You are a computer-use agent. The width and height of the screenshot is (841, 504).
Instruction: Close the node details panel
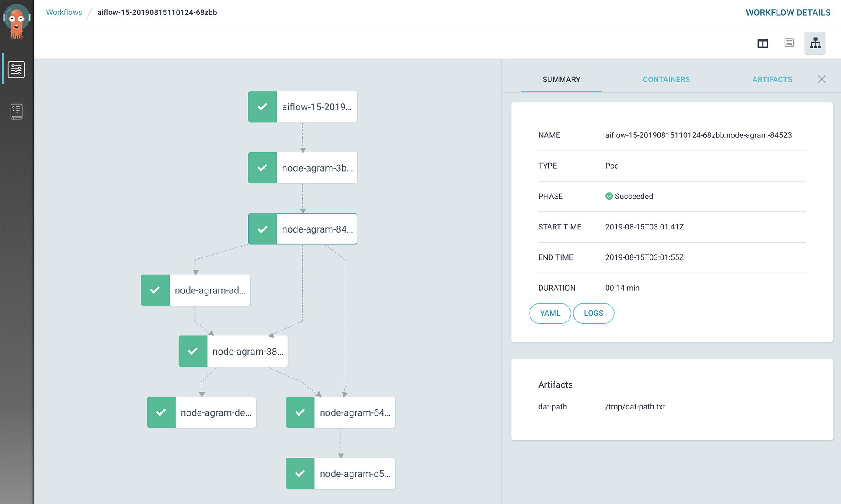[822, 79]
